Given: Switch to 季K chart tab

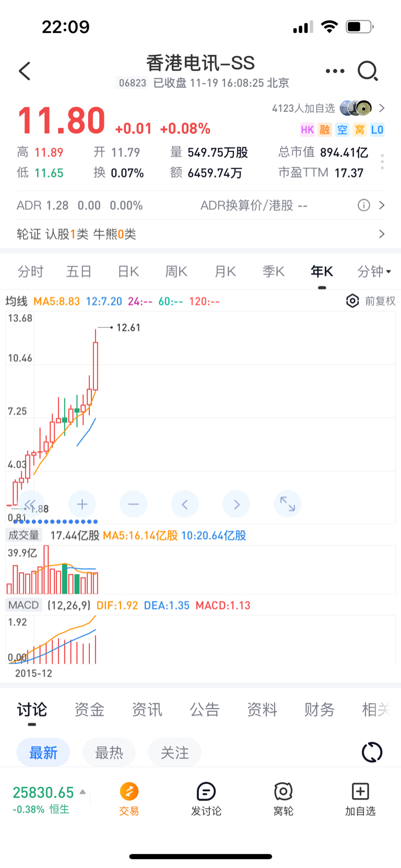Looking at the screenshot, I should tap(274, 271).
